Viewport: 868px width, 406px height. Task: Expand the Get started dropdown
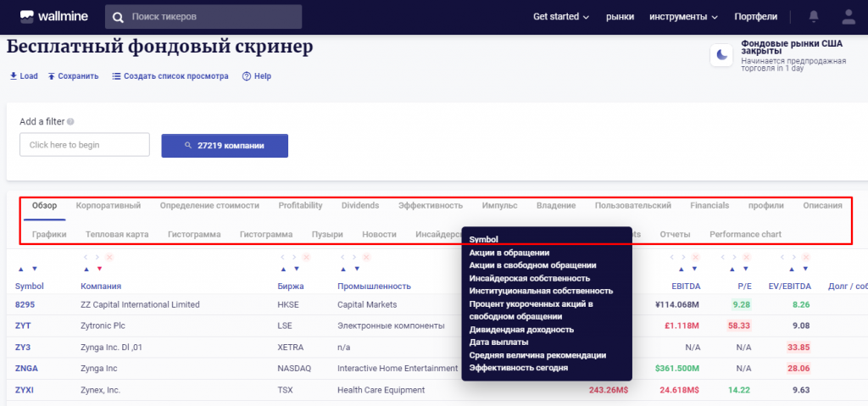(561, 17)
